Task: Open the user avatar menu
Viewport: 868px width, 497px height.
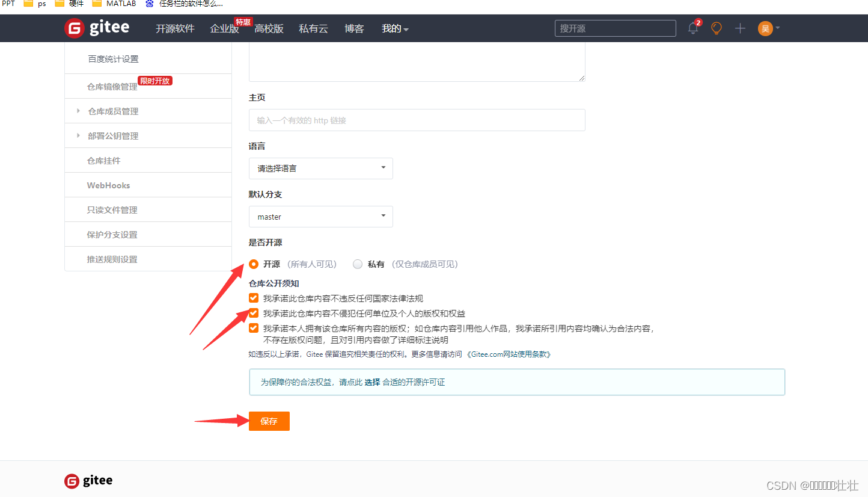Action: [769, 28]
